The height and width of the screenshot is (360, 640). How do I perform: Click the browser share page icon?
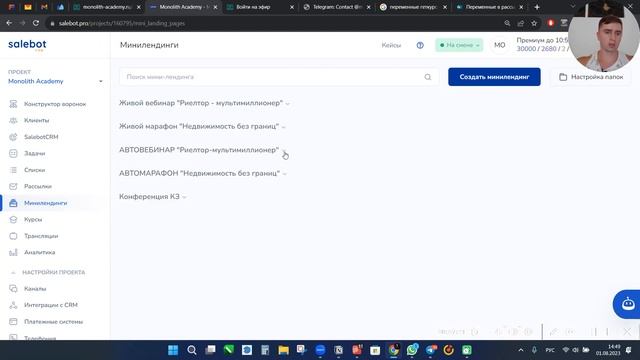coord(520,23)
